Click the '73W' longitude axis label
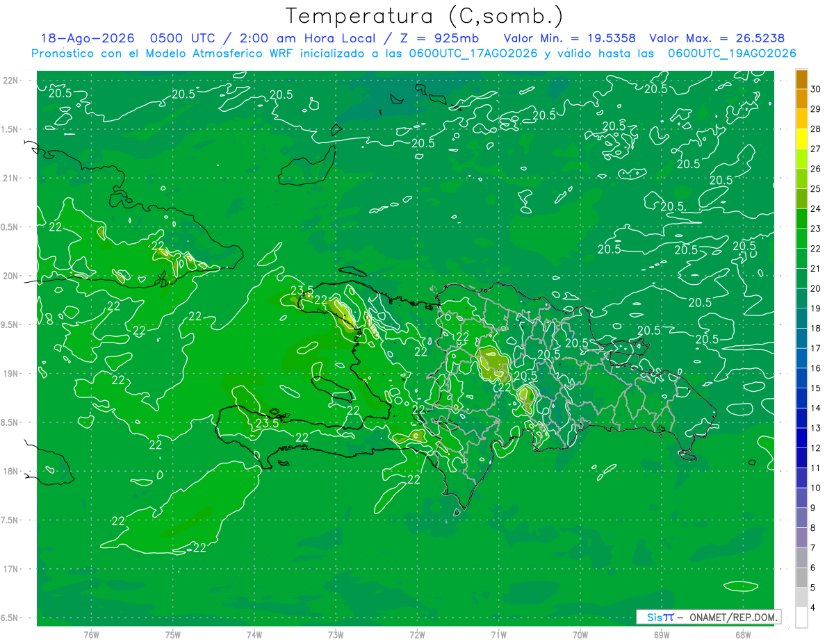 point(336,635)
